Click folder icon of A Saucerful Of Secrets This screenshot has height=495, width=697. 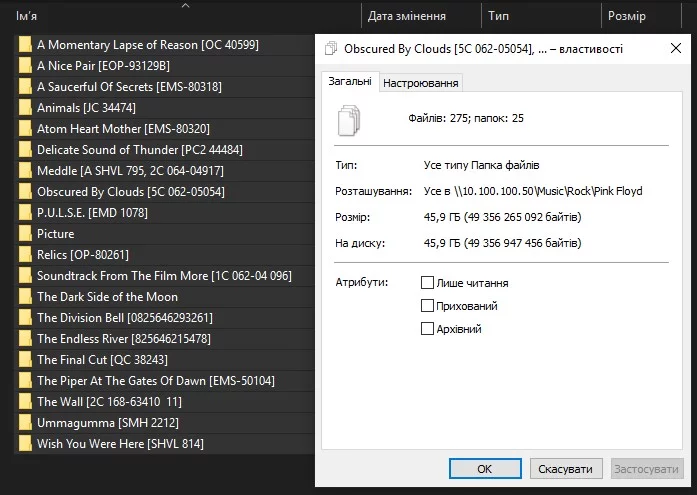tap(25, 87)
